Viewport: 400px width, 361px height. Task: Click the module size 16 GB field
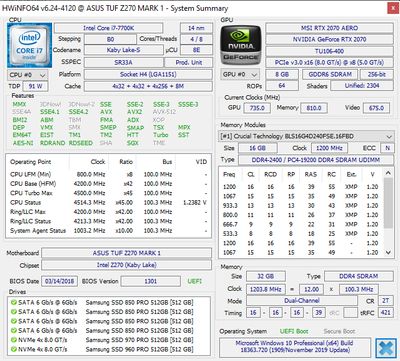coord(257,148)
